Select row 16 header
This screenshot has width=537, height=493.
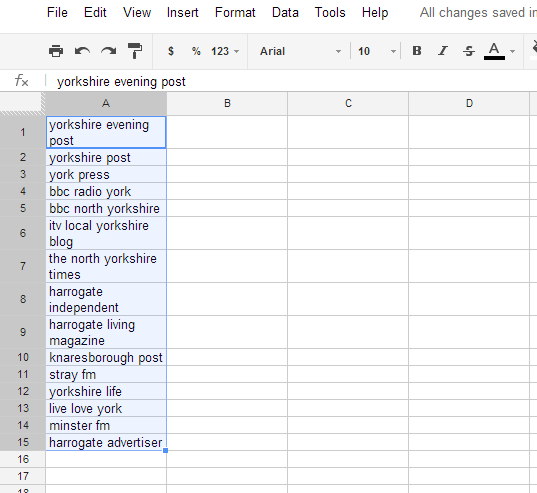point(23,459)
